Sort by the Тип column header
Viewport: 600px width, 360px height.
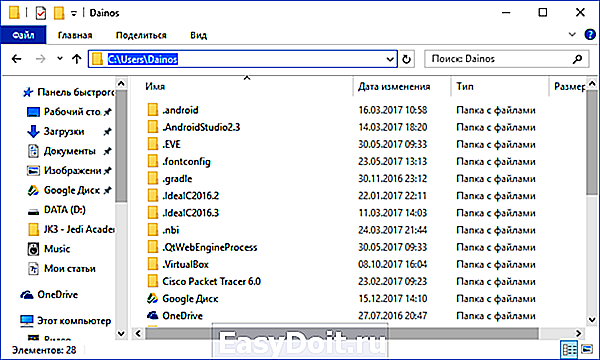pos(465,86)
